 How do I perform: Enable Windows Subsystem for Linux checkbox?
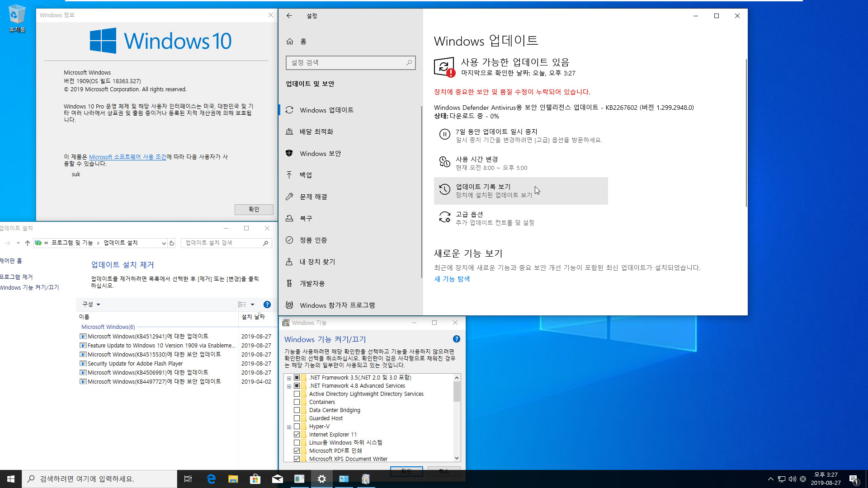coord(297,443)
